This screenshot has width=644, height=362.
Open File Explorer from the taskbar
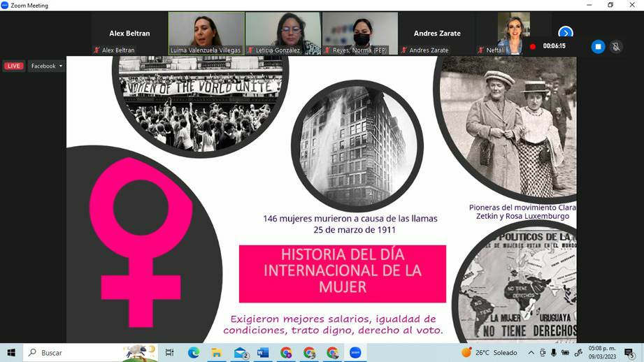(x=217, y=352)
